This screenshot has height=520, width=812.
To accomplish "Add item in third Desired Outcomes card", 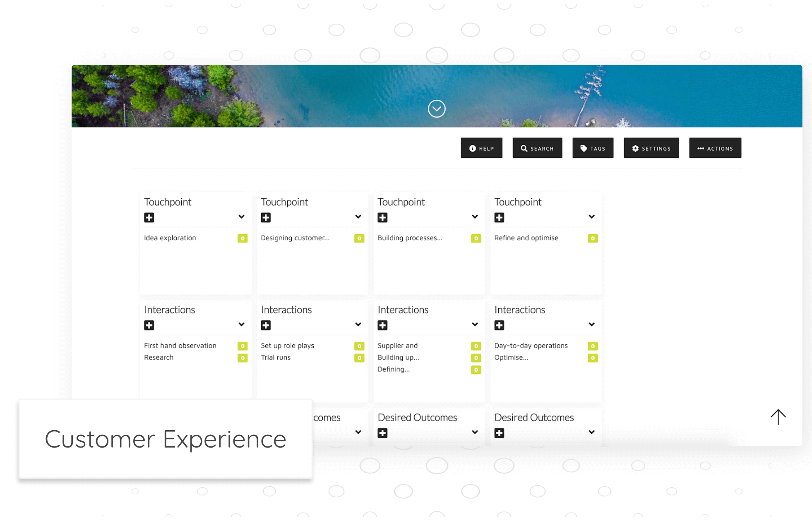I will (382, 433).
